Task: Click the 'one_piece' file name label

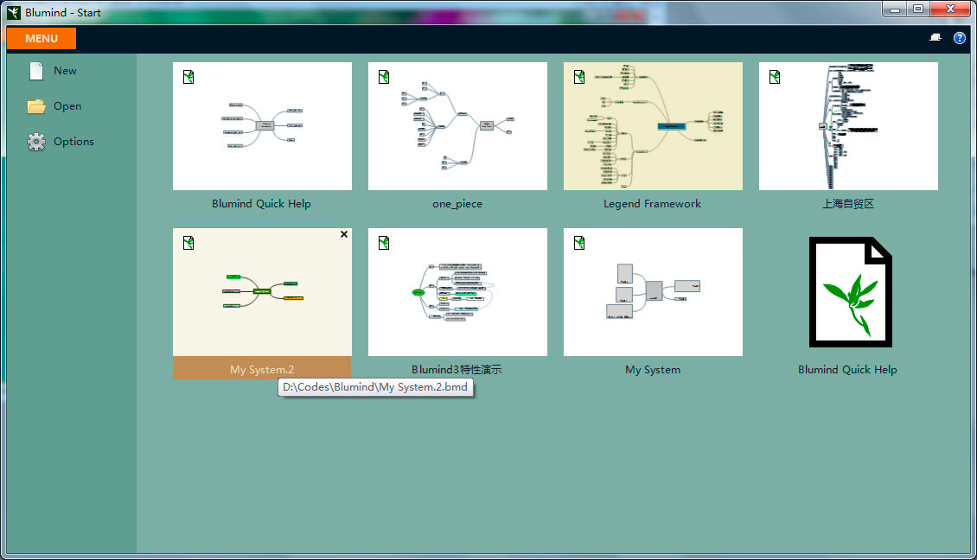Action: point(457,204)
